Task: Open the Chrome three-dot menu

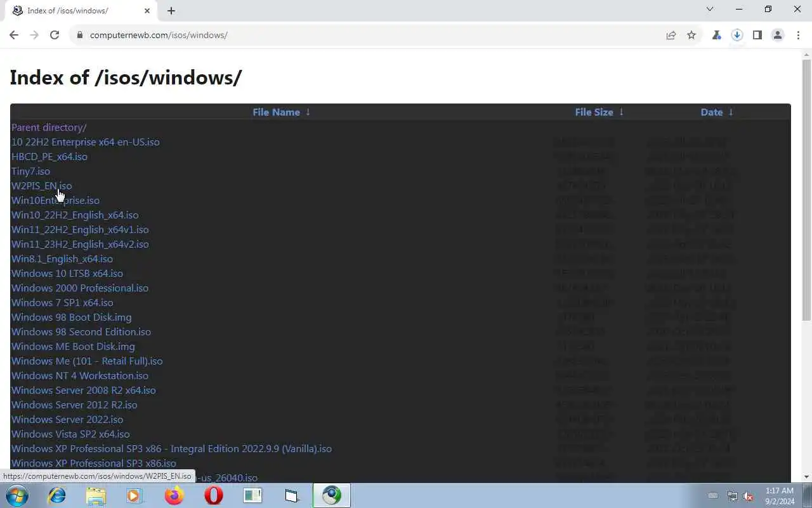Action: [798, 35]
